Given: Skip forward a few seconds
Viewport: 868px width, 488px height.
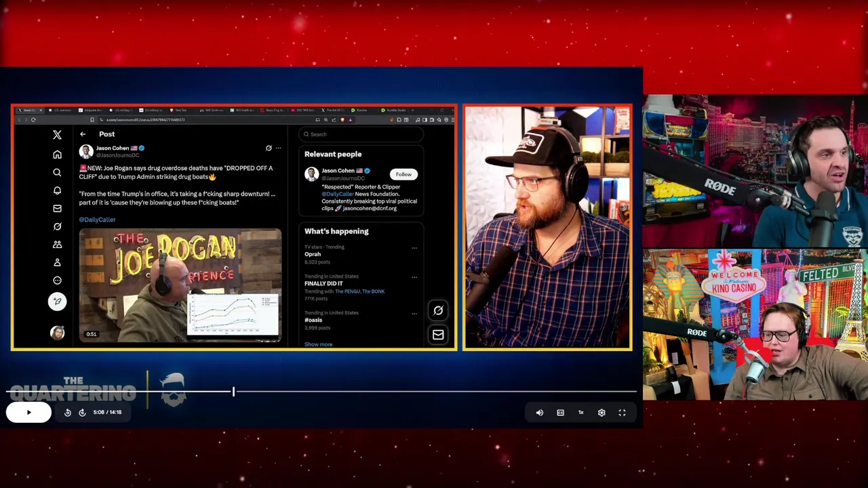Looking at the screenshot, I should click(x=82, y=412).
